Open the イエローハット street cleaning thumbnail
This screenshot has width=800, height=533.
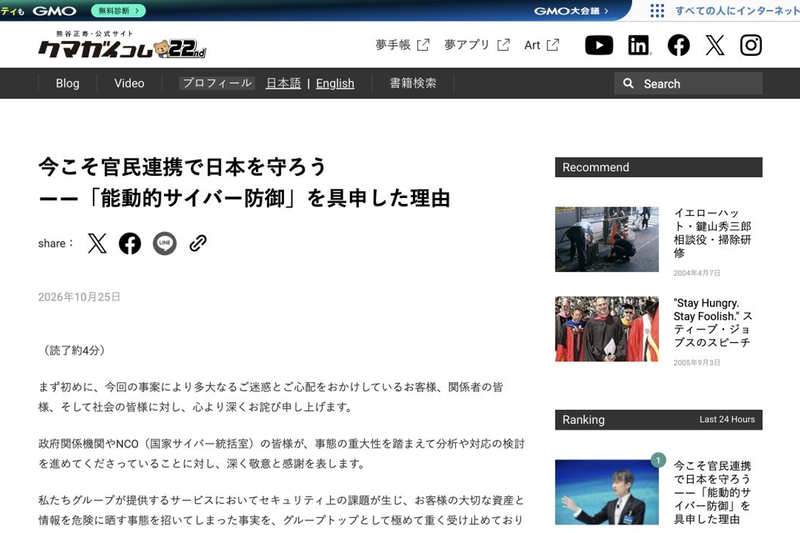pos(607,239)
